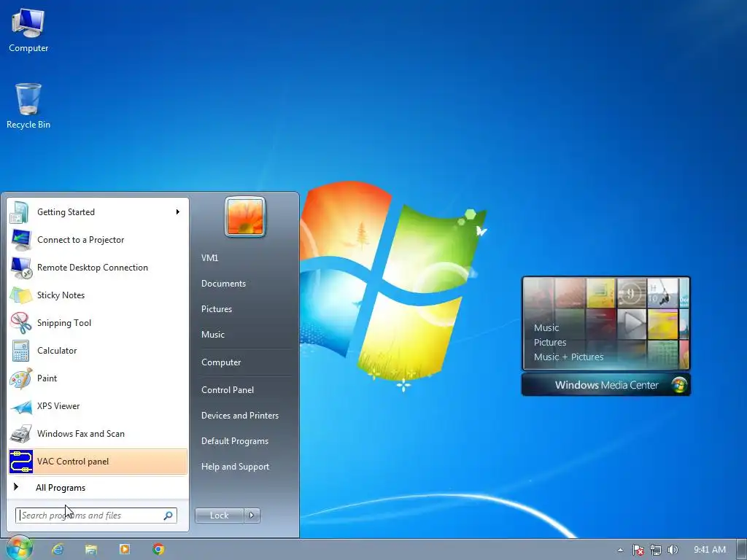The image size is (747, 560).
Task: Open Computer from the Start menu right pane
Action: (220, 362)
